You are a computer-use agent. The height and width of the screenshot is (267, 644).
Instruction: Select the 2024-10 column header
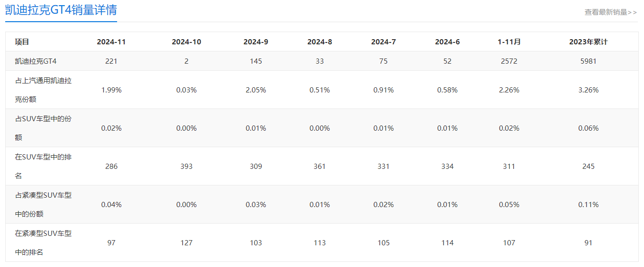pos(186,42)
